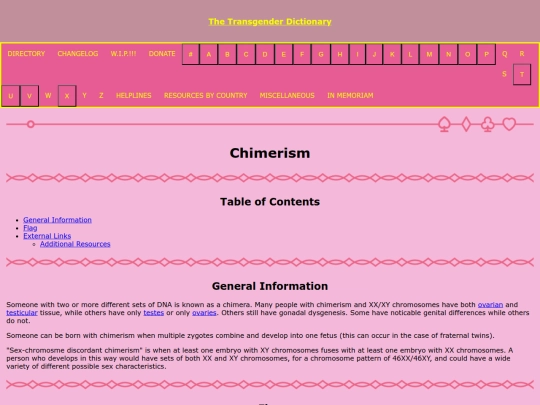Select the letter Z index
Image resolution: width=540 pixels, height=405 pixels.
click(x=101, y=95)
